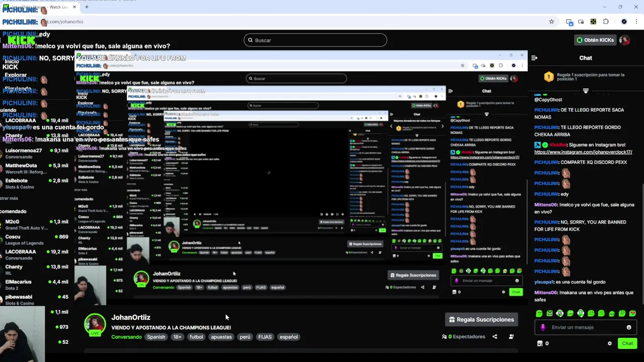Viewport: 644px width, 362px height.
Task: Select the español tag
Action: tap(289, 337)
